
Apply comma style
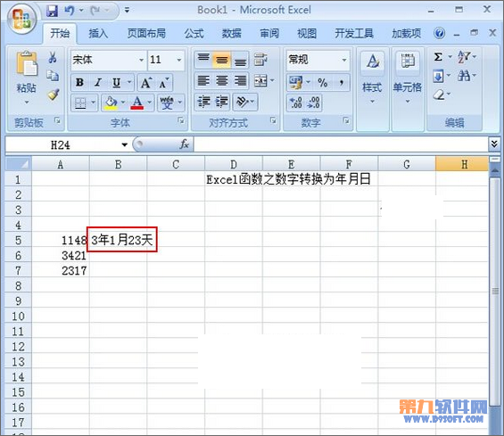point(341,83)
